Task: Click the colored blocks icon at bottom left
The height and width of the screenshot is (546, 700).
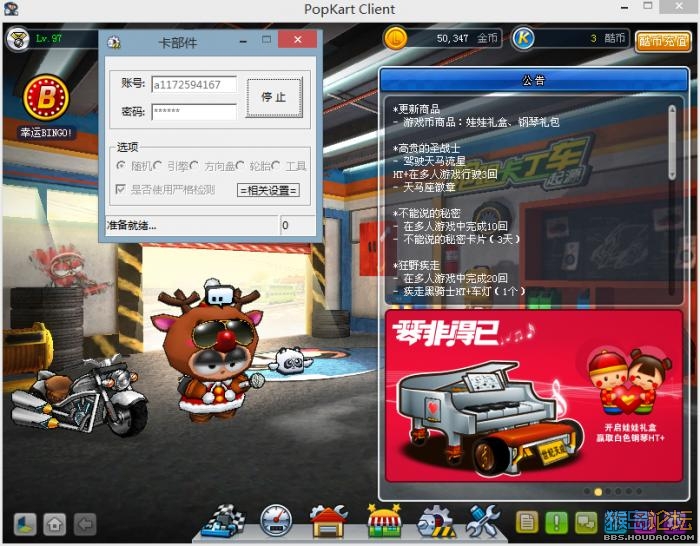Action: tap(25, 524)
